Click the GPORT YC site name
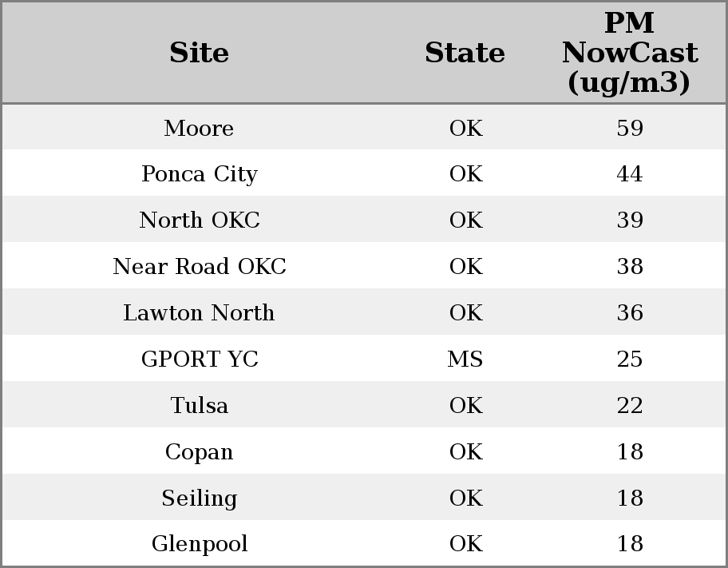728x568 pixels. (199, 359)
